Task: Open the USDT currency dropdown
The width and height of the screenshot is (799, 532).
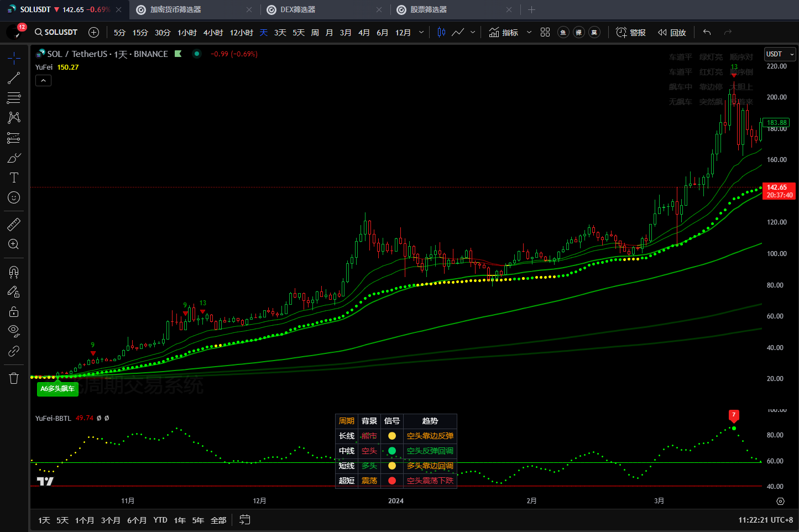Action: [x=780, y=54]
